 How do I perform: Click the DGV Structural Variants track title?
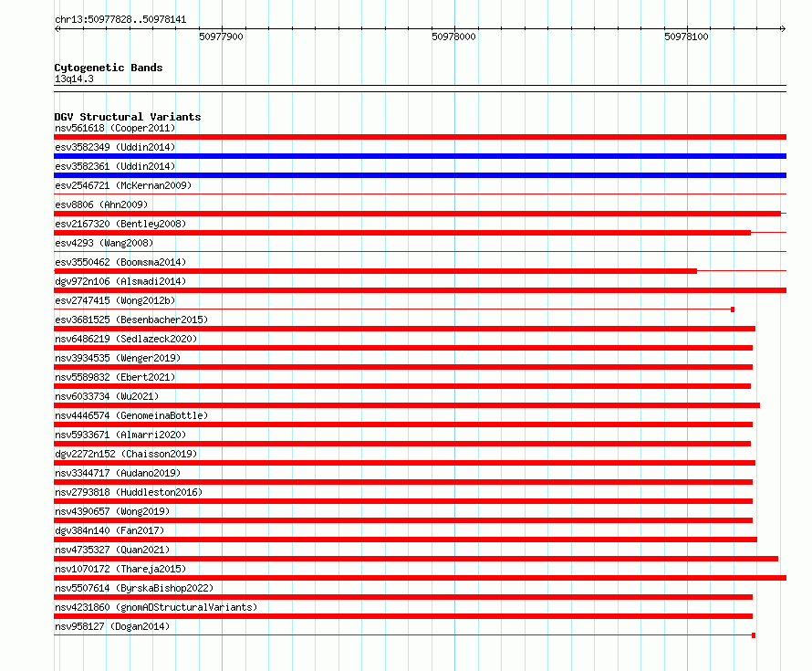coord(128,117)
